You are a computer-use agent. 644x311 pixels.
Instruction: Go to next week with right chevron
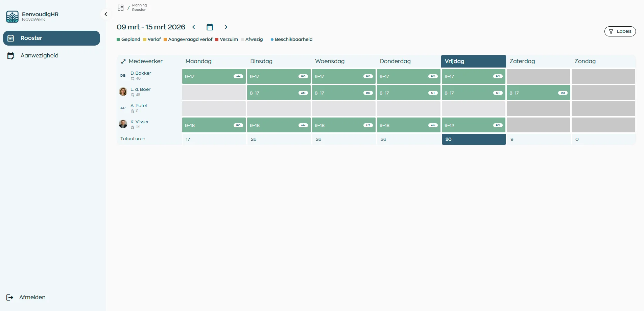coord(226,27)
